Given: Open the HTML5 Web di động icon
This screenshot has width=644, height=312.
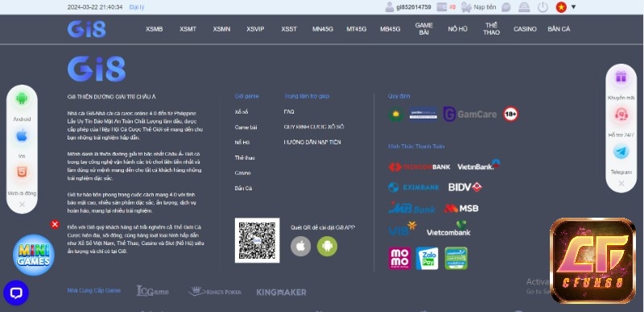Looking at the screenshot, I should click(x=22, y=173).
